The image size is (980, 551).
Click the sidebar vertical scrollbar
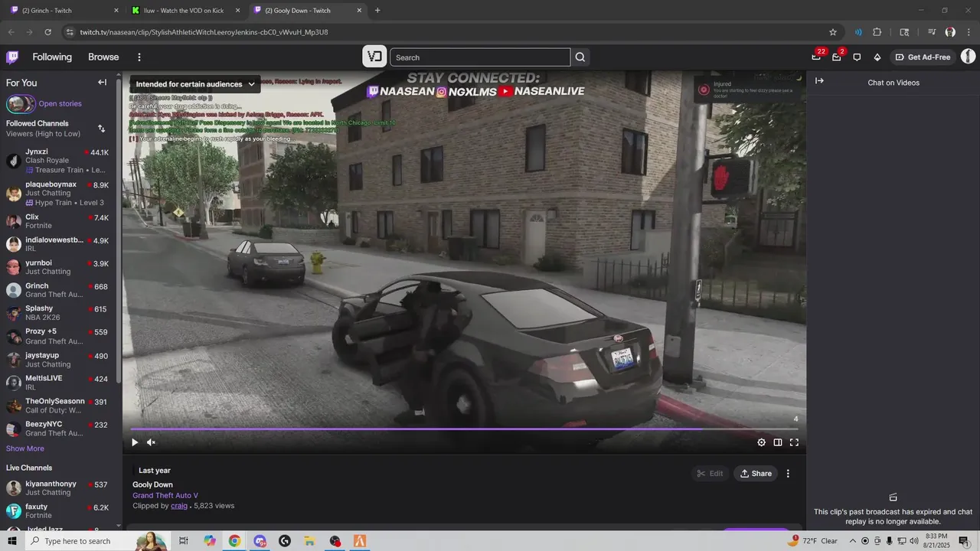[x=119, y=230]
